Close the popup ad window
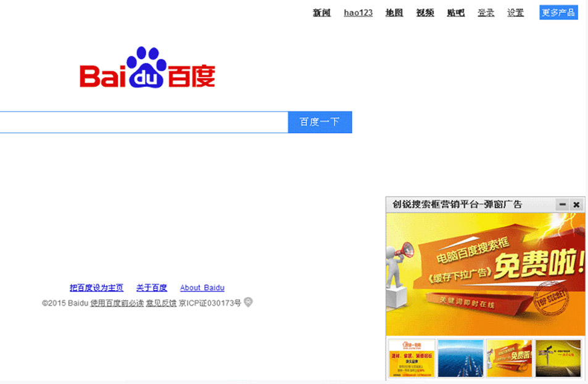The width and height of the screenshot is (588, 384). 576,204
